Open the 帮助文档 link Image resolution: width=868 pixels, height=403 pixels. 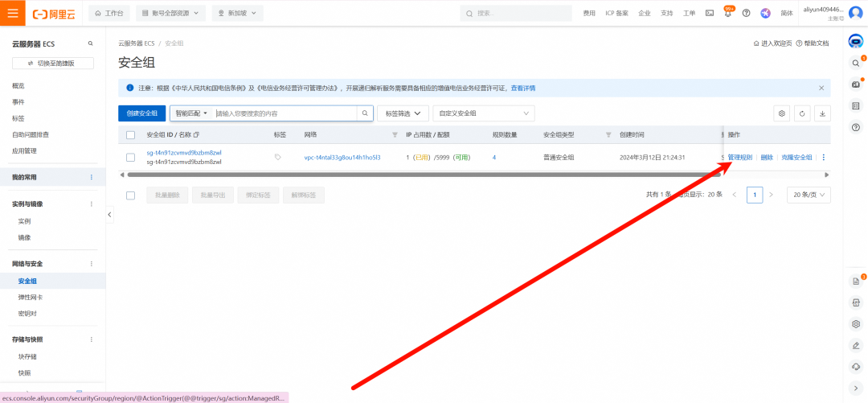click(x=813, y=43)
